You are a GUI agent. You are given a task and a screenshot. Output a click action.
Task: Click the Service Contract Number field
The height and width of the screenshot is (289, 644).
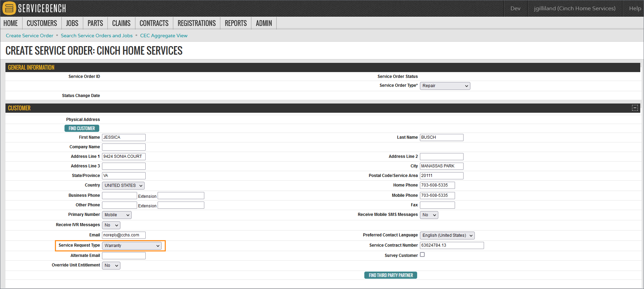click(452, 245)
